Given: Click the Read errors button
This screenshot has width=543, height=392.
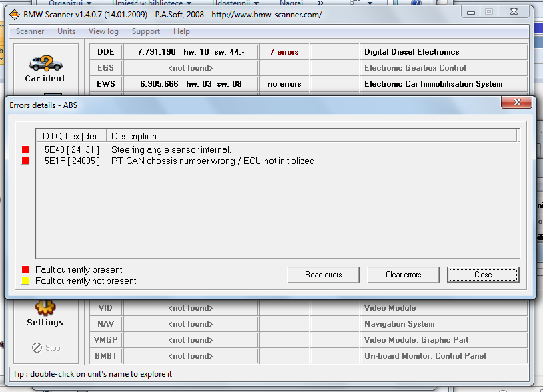Looking at the screenshot, I should point(323,275).
